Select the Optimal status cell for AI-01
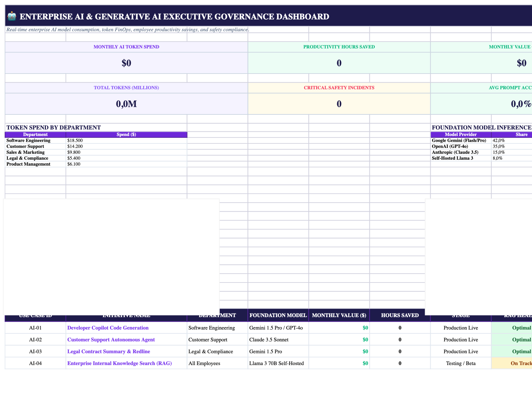Screen dimensions: 532x397 (512, 328)
